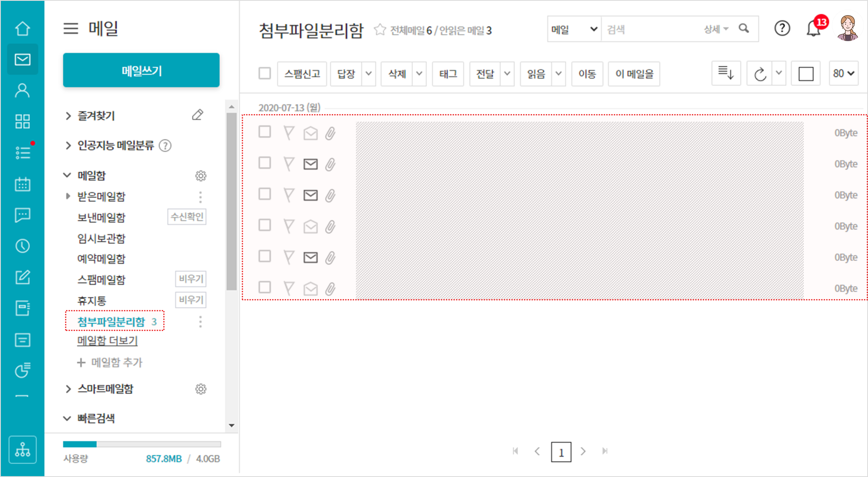Viewport: 868px width, 477px height.
Task: Expand the 즐겨찾기 section
Action: (68, 116)
